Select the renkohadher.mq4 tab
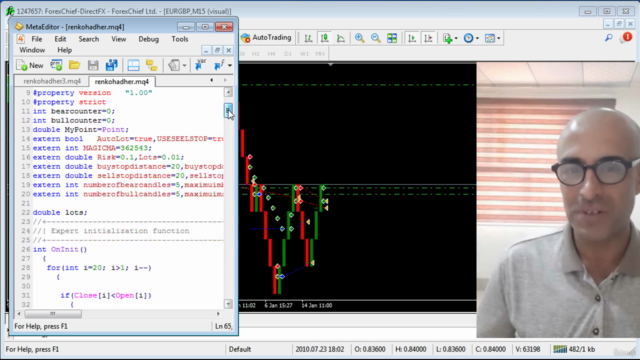The image size is (640, 360). point(122,82)
